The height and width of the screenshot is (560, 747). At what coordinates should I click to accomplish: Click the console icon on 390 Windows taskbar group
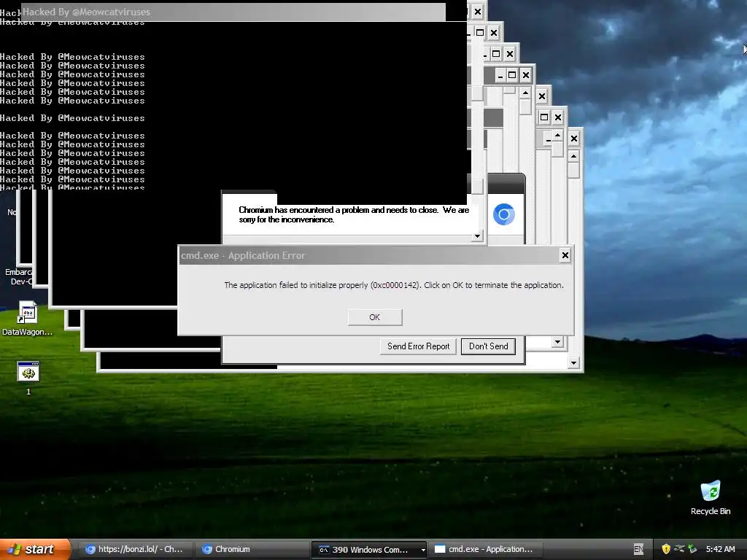pos(323,550)
